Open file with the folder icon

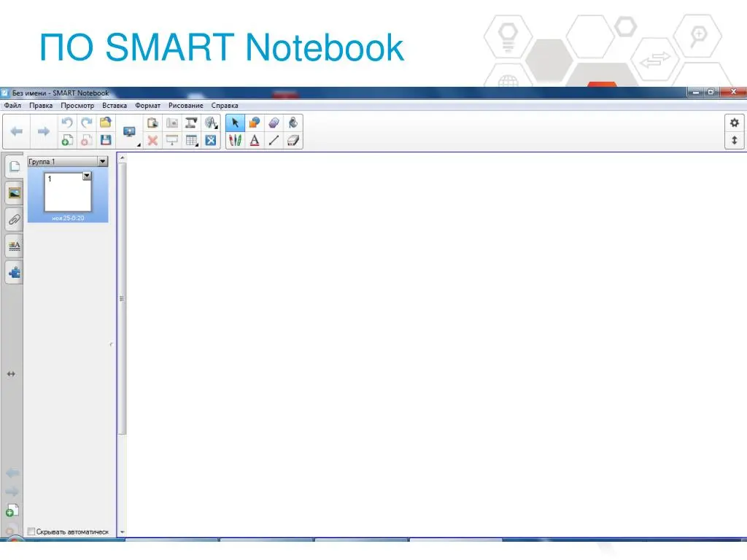106,122
